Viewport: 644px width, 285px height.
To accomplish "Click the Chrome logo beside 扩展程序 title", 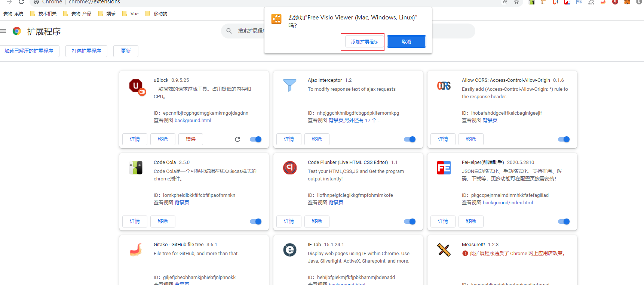I will pos(17,31).
